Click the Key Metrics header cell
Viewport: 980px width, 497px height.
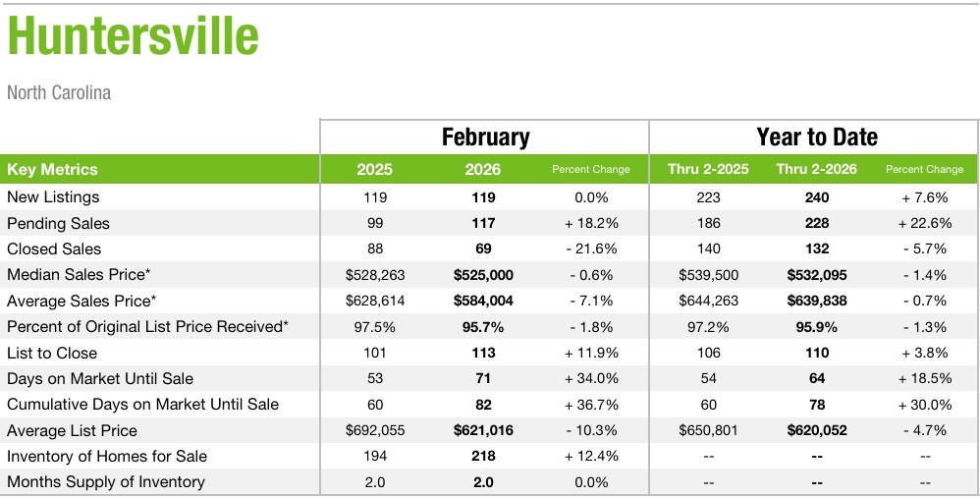click(x=53, y=169)
